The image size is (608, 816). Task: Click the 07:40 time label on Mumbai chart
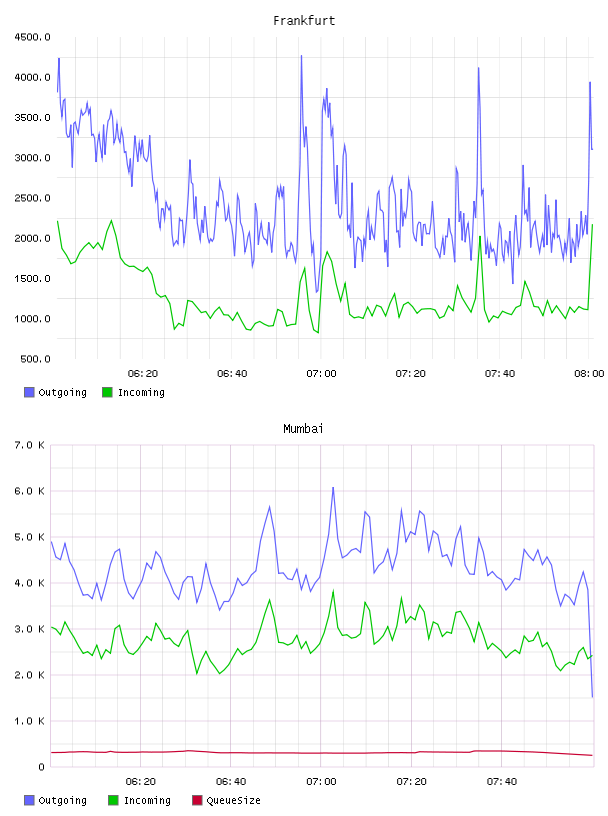click(502, 782)
